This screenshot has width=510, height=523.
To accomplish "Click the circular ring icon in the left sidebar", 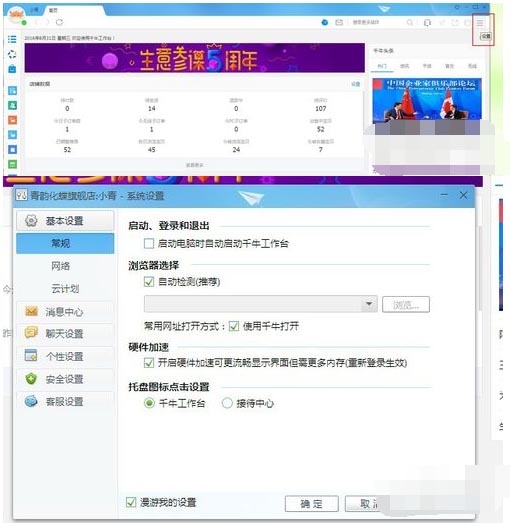I will pyautogui.click(x=12, y=54).
